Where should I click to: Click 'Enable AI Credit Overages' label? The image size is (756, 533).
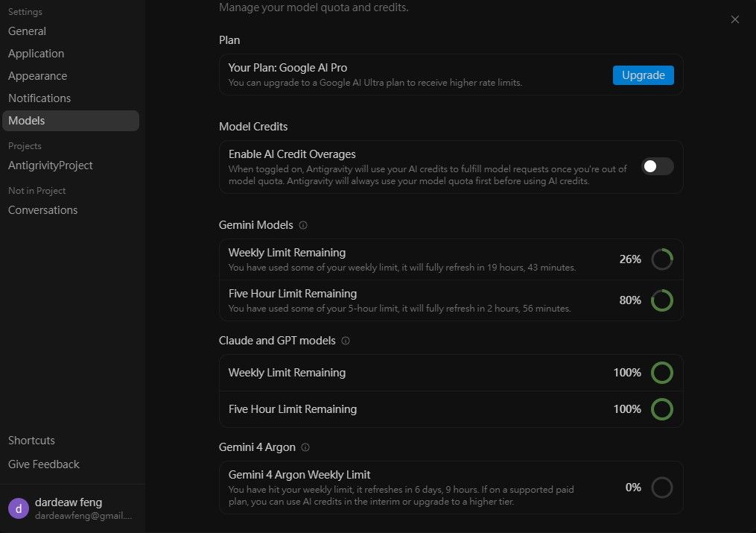click(292, 154)
